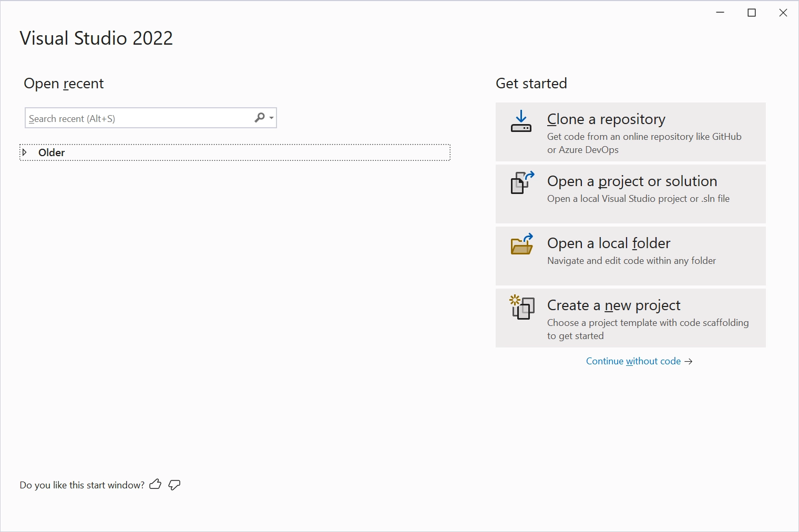799x532 pixels.
Task: Click the arrow next to Continue without code
Action: [x=689, y=362]
